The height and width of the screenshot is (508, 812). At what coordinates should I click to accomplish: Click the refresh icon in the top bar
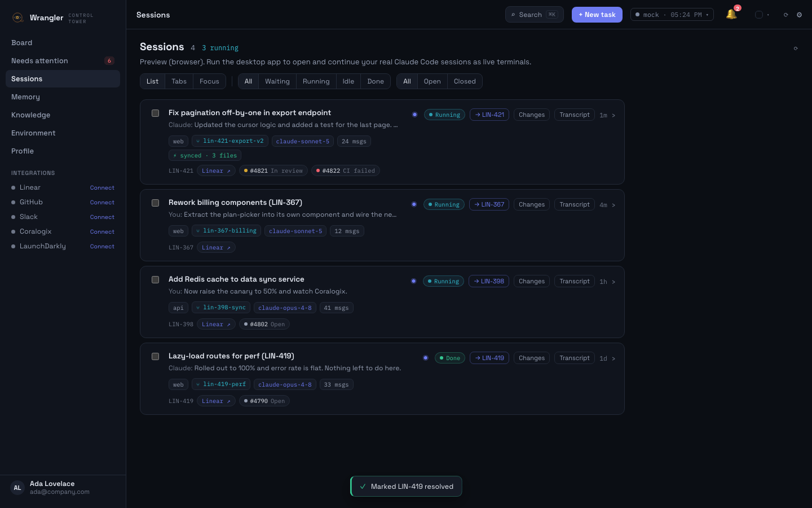click(785, 15)
